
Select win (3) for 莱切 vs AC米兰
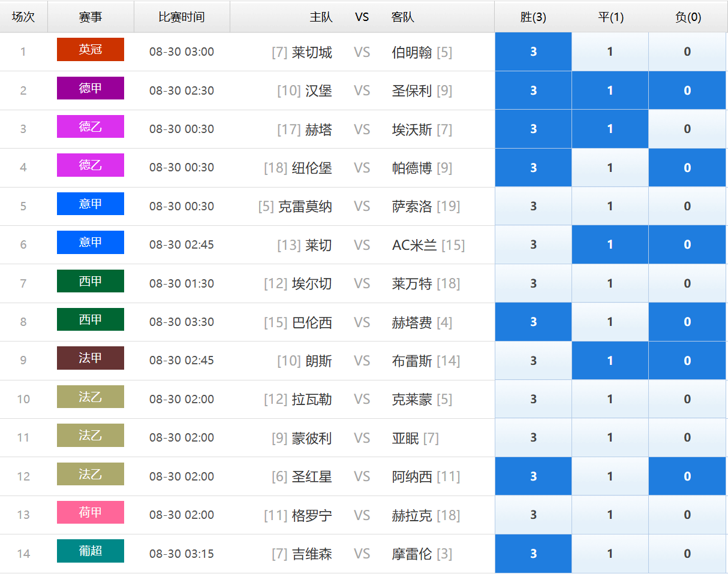533,244
